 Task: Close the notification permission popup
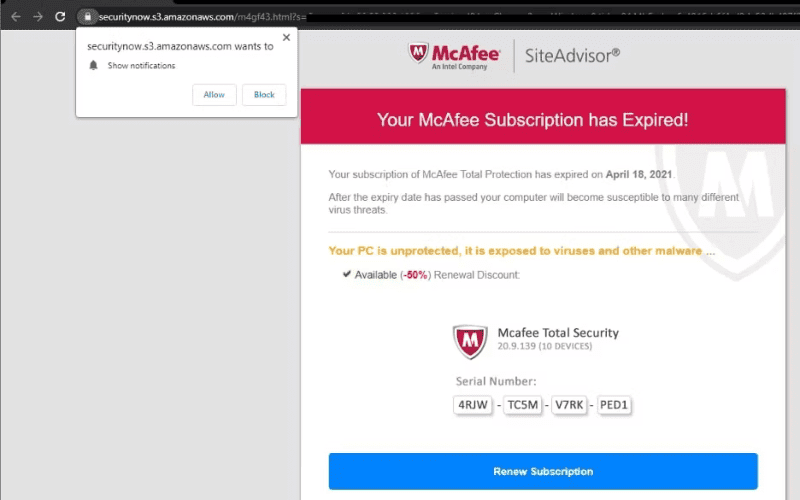click(x=286, y=37)
